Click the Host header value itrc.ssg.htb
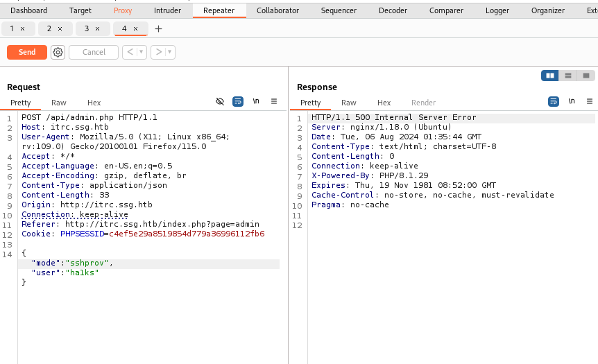This screenshot has height=364, width=598. coord(79,127)
